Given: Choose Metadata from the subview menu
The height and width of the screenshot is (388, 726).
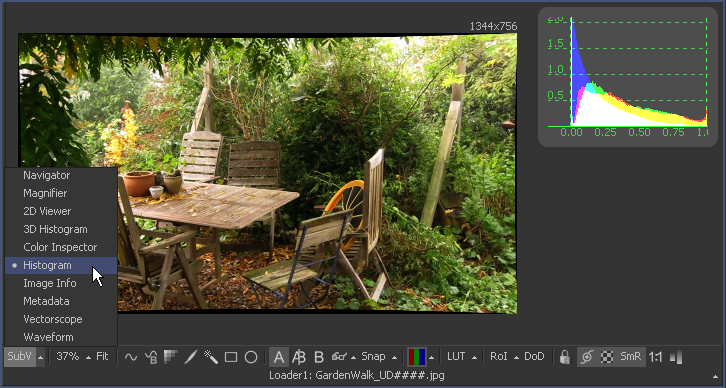Looking at the screenshot, I should click(61, 301).
